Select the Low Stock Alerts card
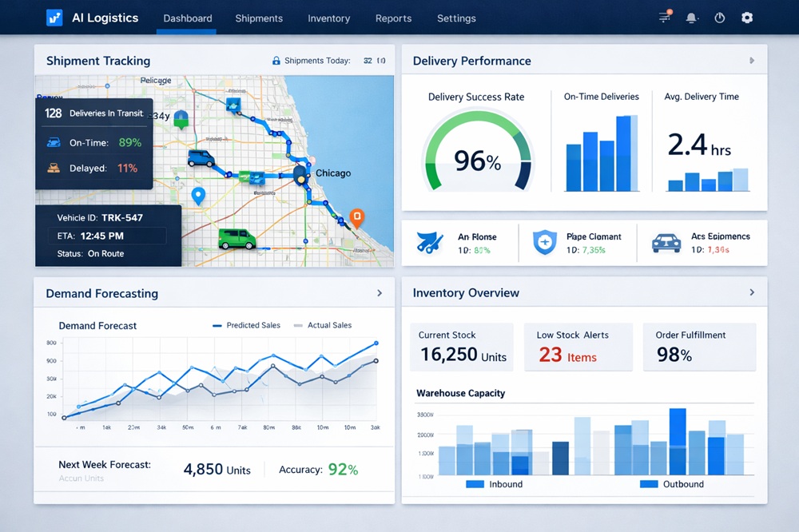This screenshot has width=799, height=532. coord(578,347)
